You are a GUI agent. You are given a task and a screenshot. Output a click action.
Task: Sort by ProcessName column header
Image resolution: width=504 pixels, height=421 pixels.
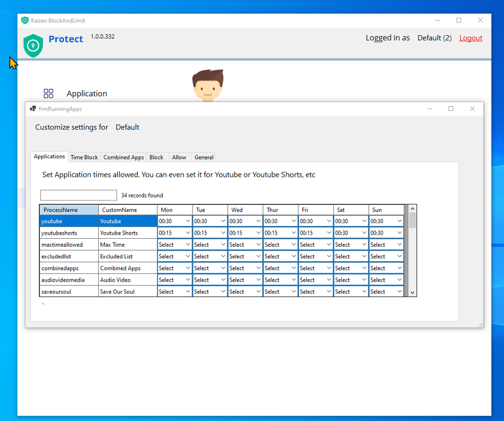(69, 210)
